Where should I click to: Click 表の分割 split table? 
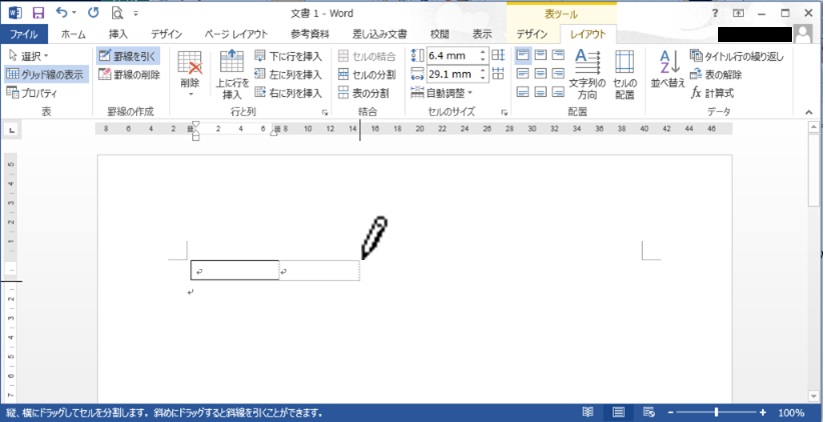(x=364, y=93)
